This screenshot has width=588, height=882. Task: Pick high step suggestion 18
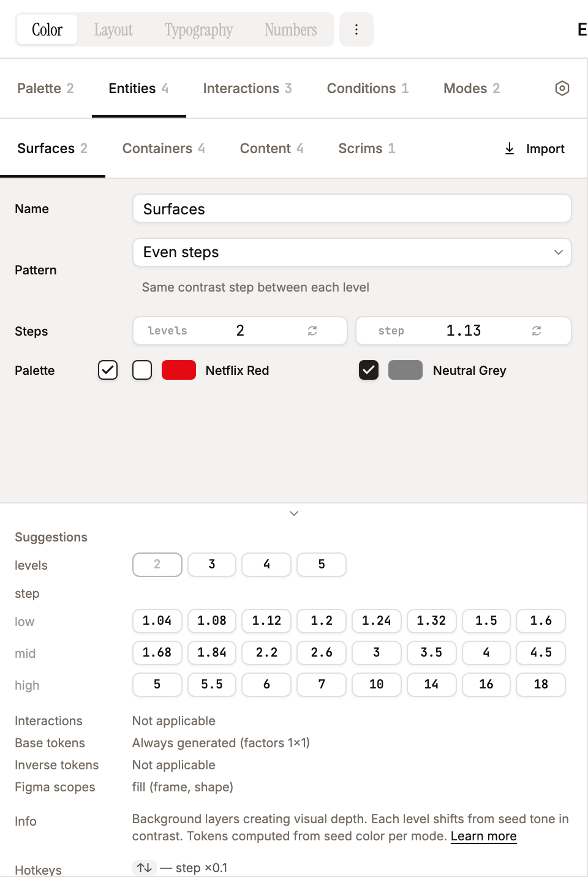coord(541,685)
